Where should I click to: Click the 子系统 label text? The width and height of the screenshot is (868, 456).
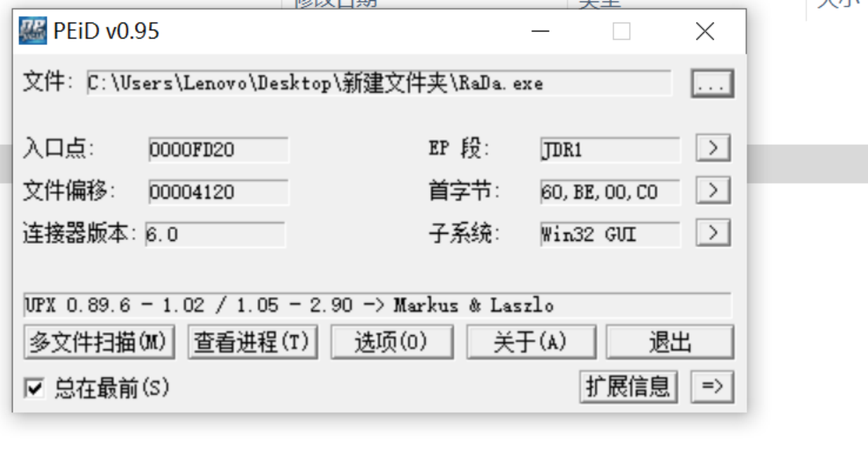pos(464,233)
